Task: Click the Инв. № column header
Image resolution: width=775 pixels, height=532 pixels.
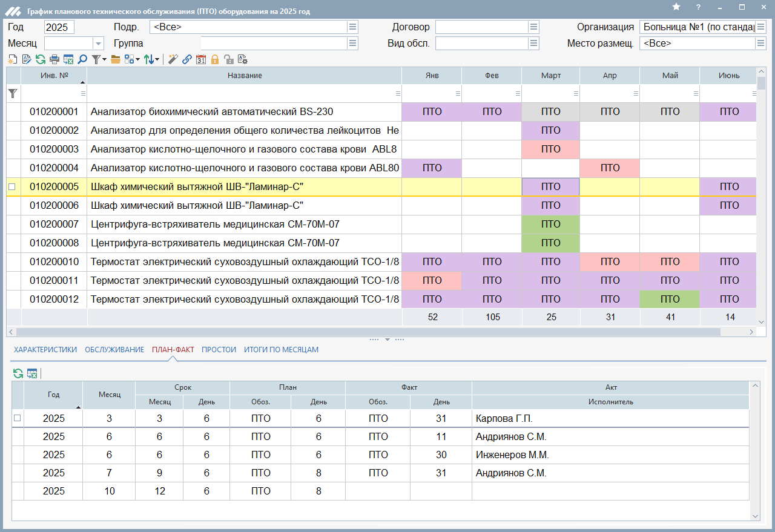Action: click(54, 76)
